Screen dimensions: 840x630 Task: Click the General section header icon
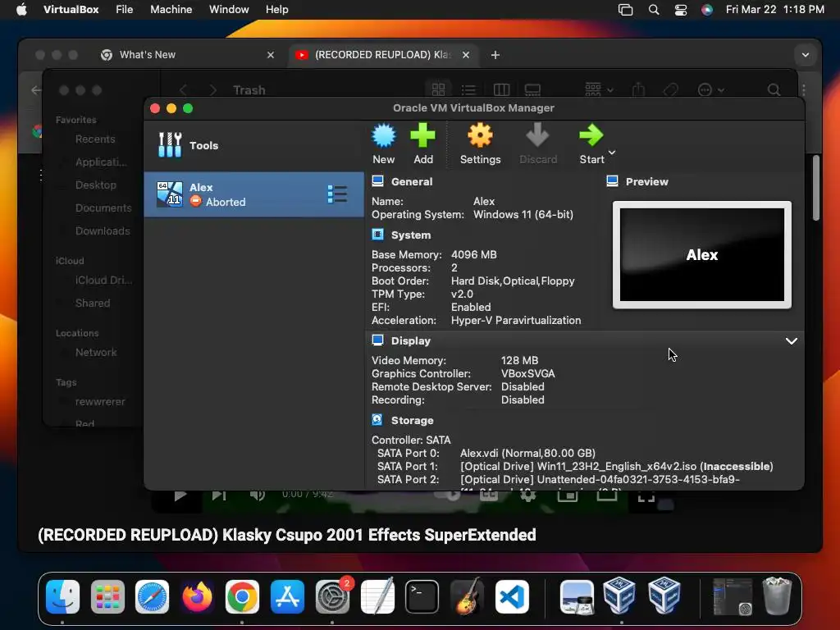(377, 181)
